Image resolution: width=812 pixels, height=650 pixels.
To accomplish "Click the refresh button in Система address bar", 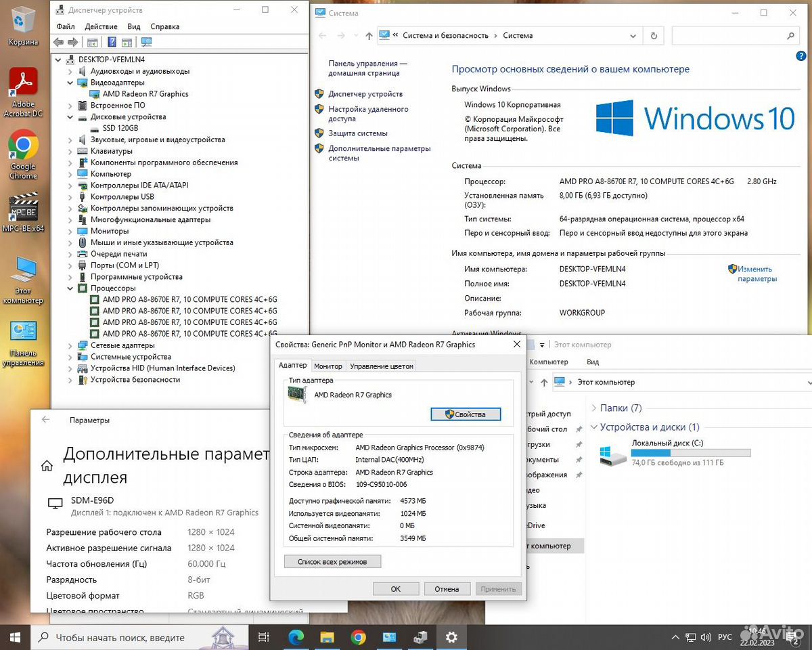I will point(654,36).
